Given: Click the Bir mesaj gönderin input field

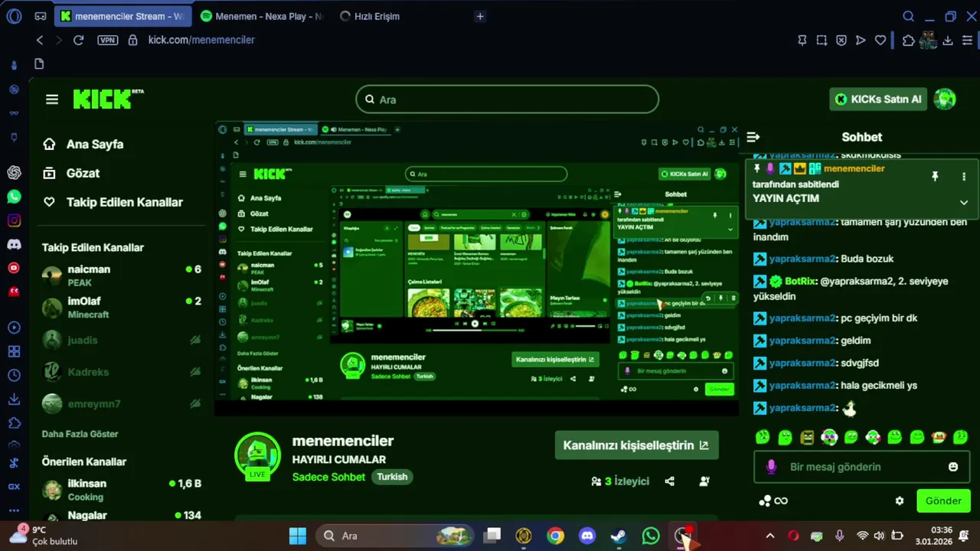Looking at the screenshot, I should (x=862, y=467).
